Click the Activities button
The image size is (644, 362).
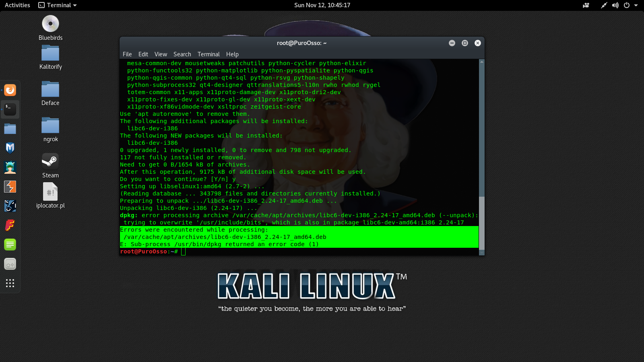[x=17, y=5]
